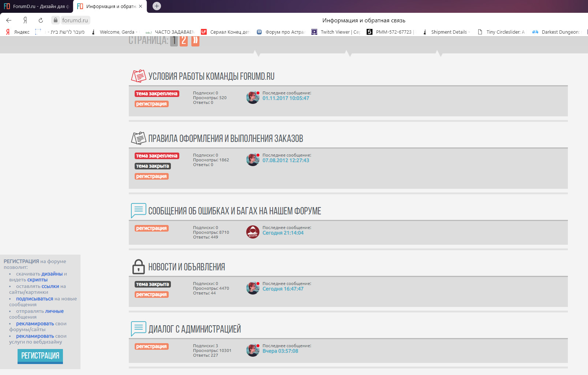Viewport: 588px width, 375px height.
Task: Click 'Ответы: 227' in the admin dialog topic
Action: pyautogui.click(x=206, y=355)
